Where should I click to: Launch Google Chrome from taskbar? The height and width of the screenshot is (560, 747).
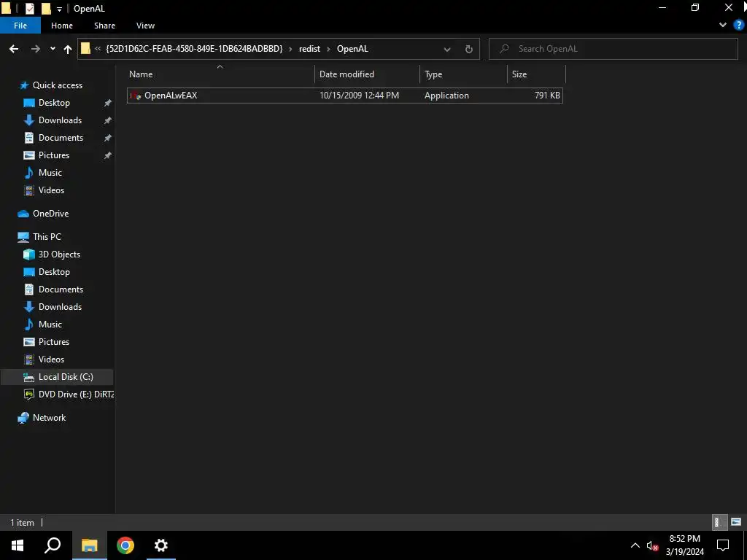(125, 545)
